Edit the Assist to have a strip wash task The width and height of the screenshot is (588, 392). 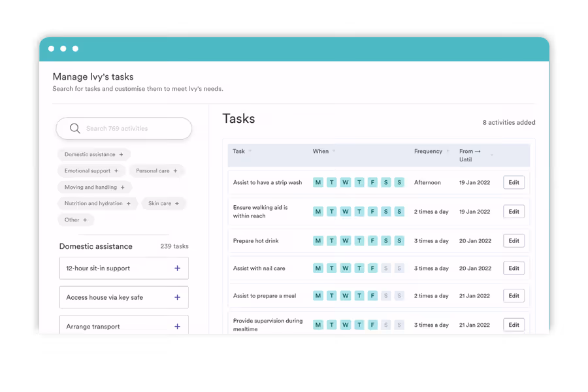click(514, 182)
